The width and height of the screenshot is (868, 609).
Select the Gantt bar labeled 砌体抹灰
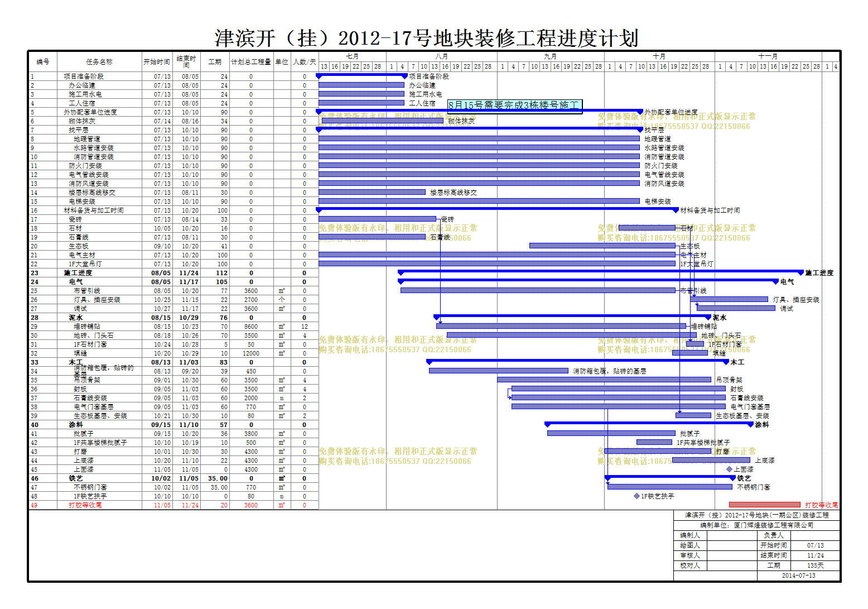(383, 121)
